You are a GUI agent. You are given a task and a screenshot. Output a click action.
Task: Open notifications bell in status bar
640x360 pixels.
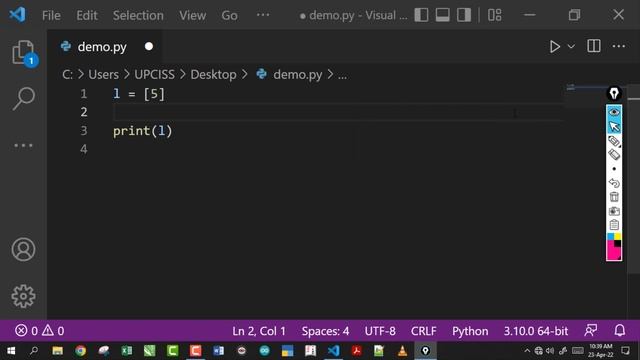(620, 330)
